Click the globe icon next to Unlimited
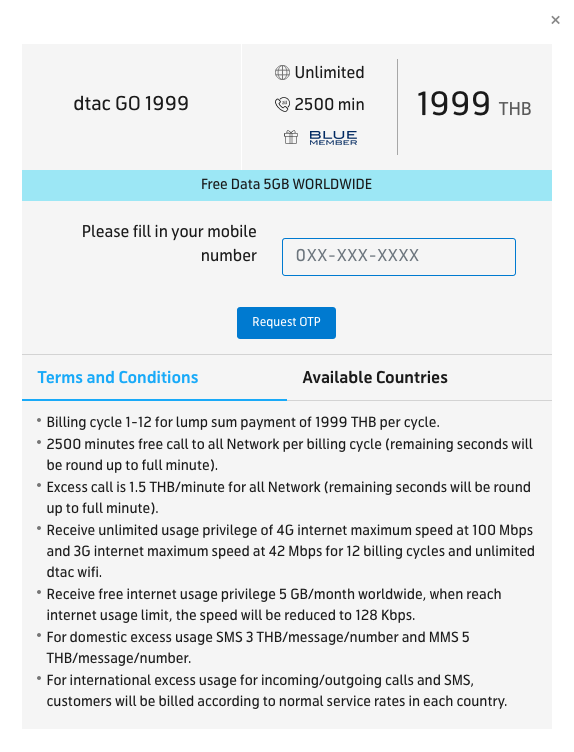Screen dimensions: 574x752 pyautogui.click(x=282, y=72)
